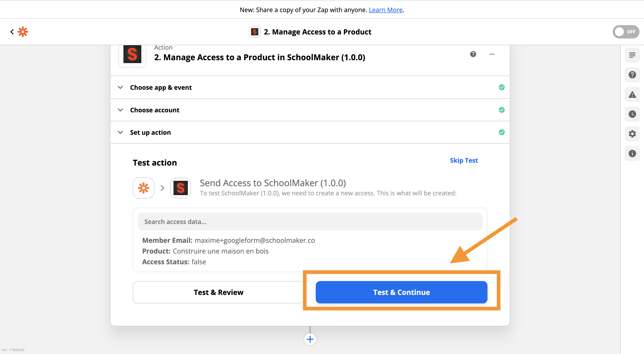The image size is (644, 354).
Task: Open the Learn More banner link
Action: 386,10
